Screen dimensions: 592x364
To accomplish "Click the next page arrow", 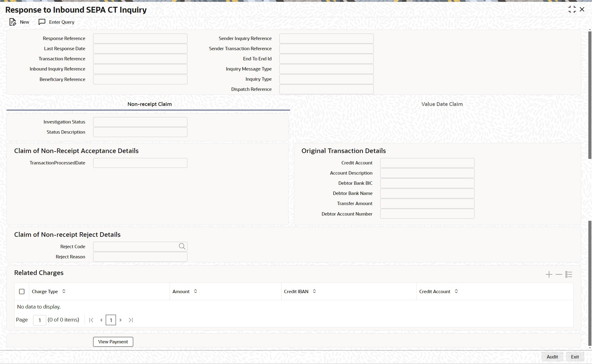I will click(121, 320).
